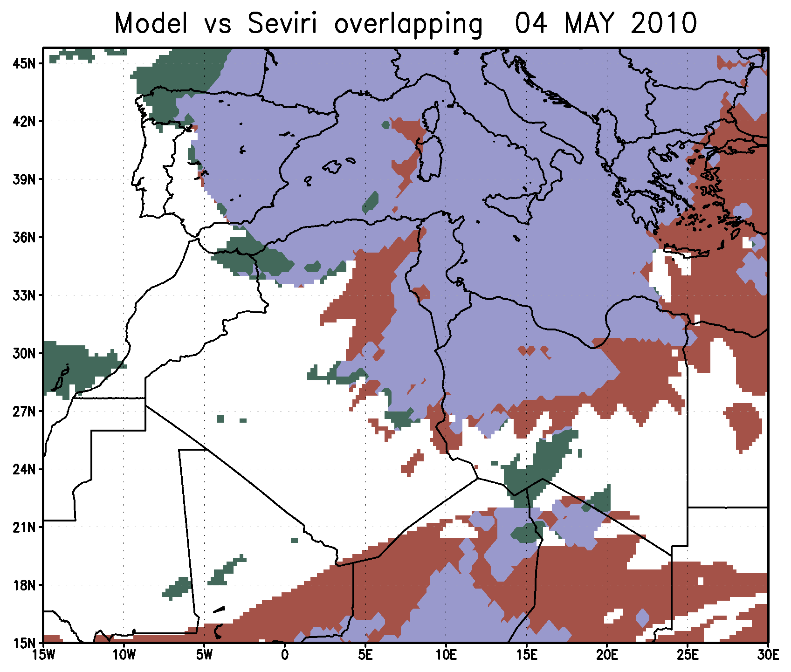
Task: Click the 27N latitude label
Action: click(x=24, y=411)
